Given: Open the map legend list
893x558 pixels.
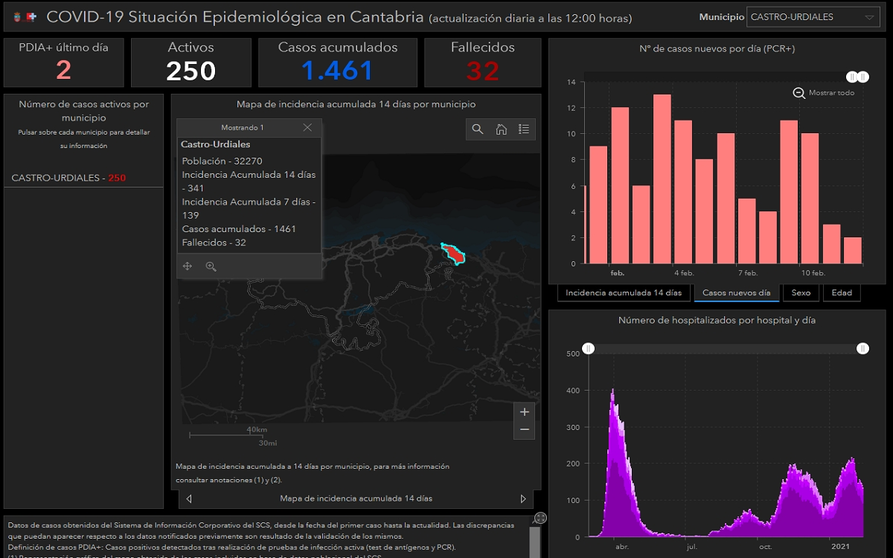Looking at the screenshot, I should 524,129.
